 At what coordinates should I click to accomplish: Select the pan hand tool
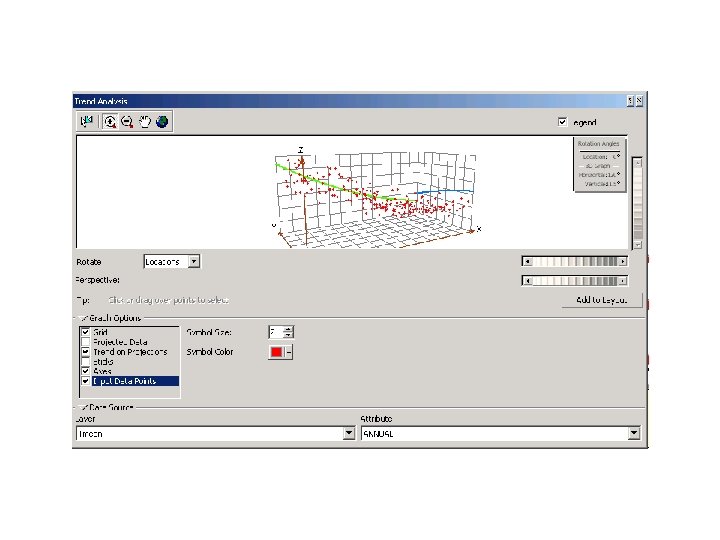click(x=145, y=121)
